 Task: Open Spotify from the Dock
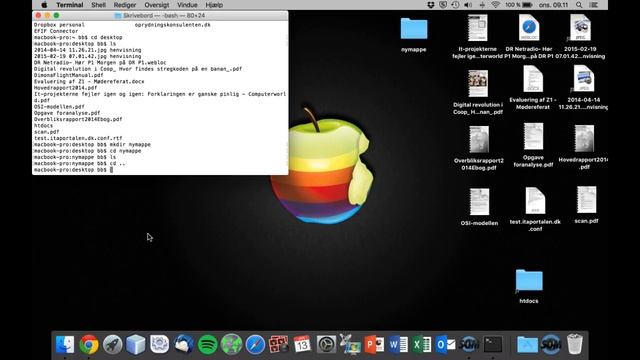207,344
